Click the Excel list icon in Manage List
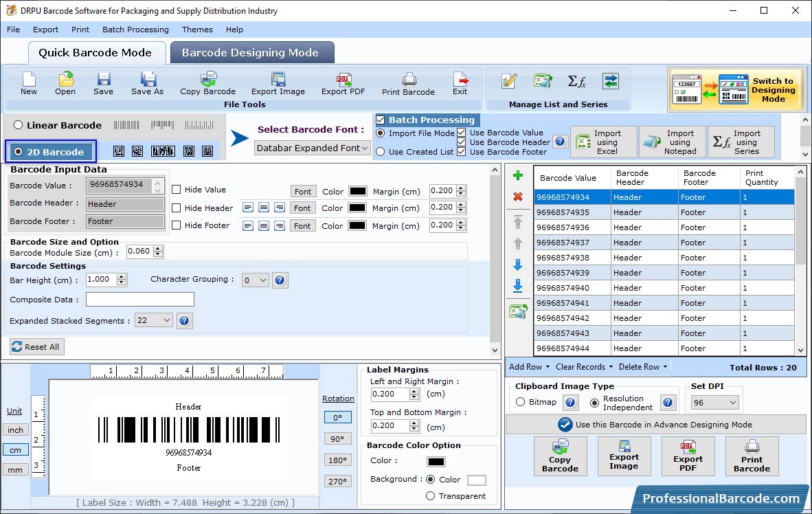This screenshot has height=514, width=812. click(543, 81)
